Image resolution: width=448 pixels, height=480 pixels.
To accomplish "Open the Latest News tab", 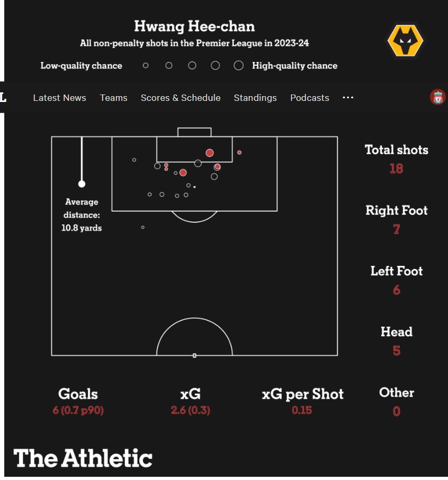I will pos(60,98).
